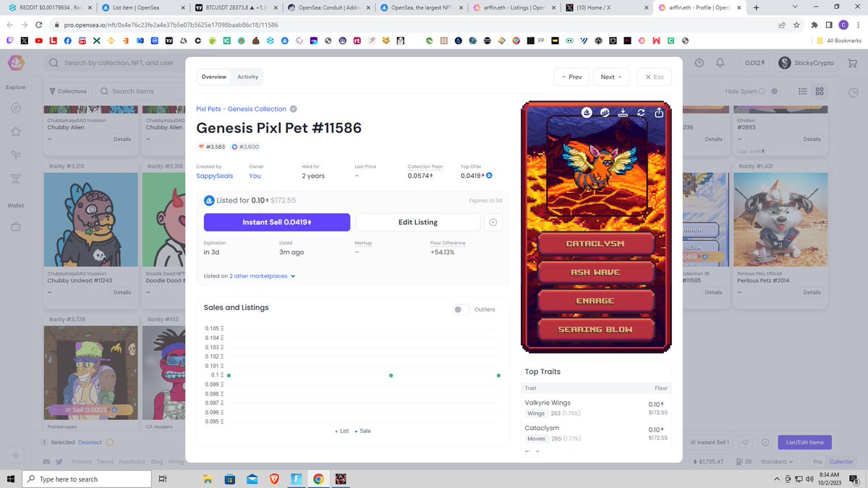Toggle Outliers on the Sales chart

461,309
